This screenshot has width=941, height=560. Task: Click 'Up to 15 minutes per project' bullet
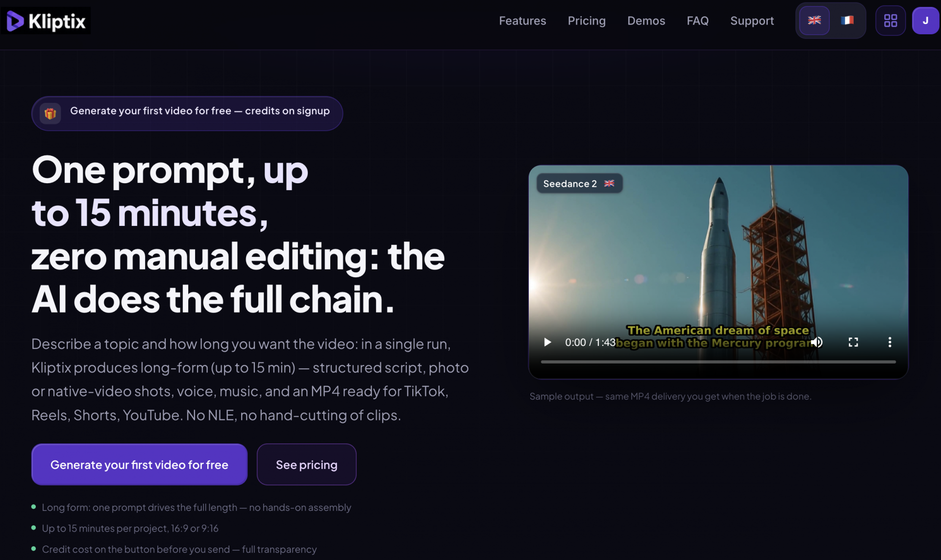tap(130, 529)
